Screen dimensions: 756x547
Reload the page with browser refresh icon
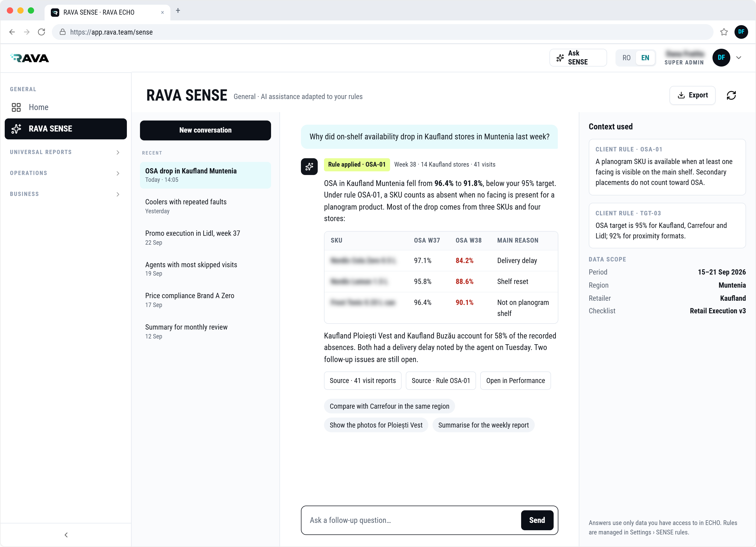click(x=41, y=32)
